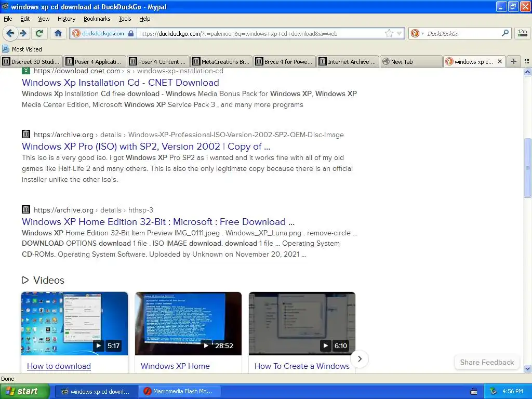
Task: Play the 28:52 Windows XP Home video
Action: pos(188,324)
